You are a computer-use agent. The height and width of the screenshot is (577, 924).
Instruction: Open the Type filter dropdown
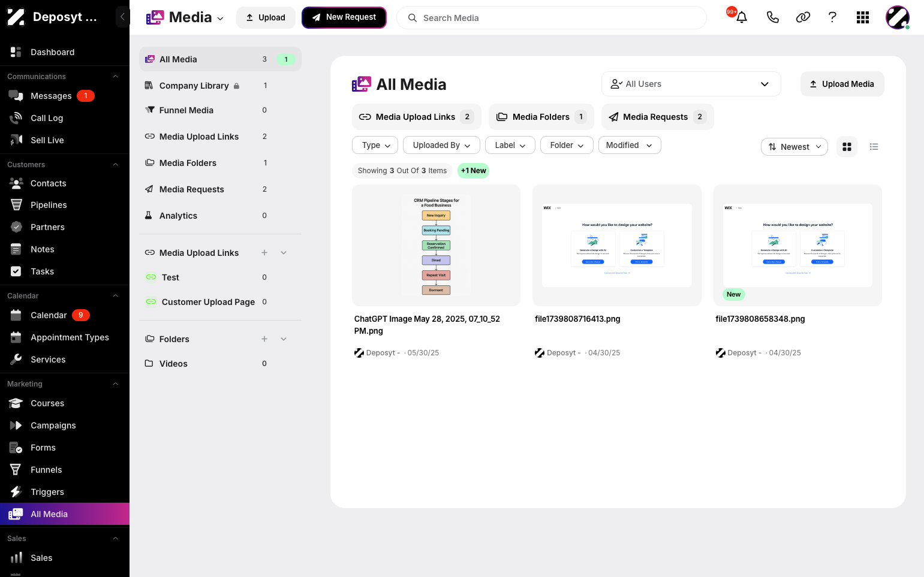pos(375,145)
